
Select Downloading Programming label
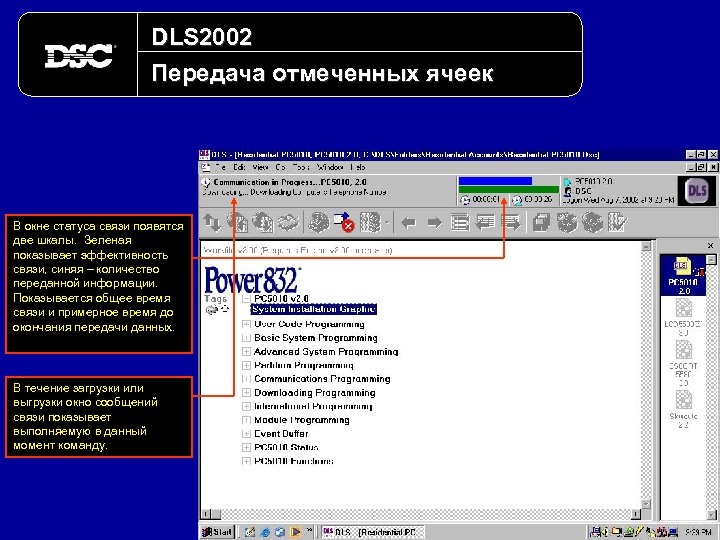point(315,393)
